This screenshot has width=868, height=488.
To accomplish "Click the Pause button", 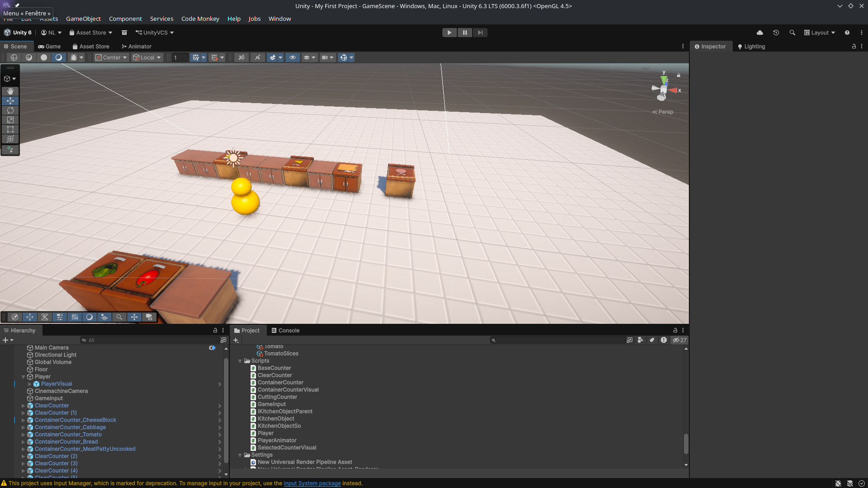I will (x=465, y=33).
